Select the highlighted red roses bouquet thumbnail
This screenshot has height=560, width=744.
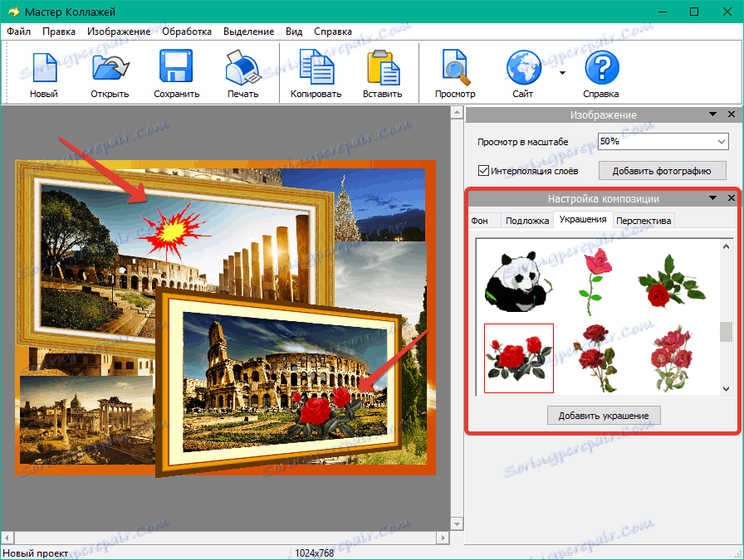pyautogui.click(x=519, y=358)
